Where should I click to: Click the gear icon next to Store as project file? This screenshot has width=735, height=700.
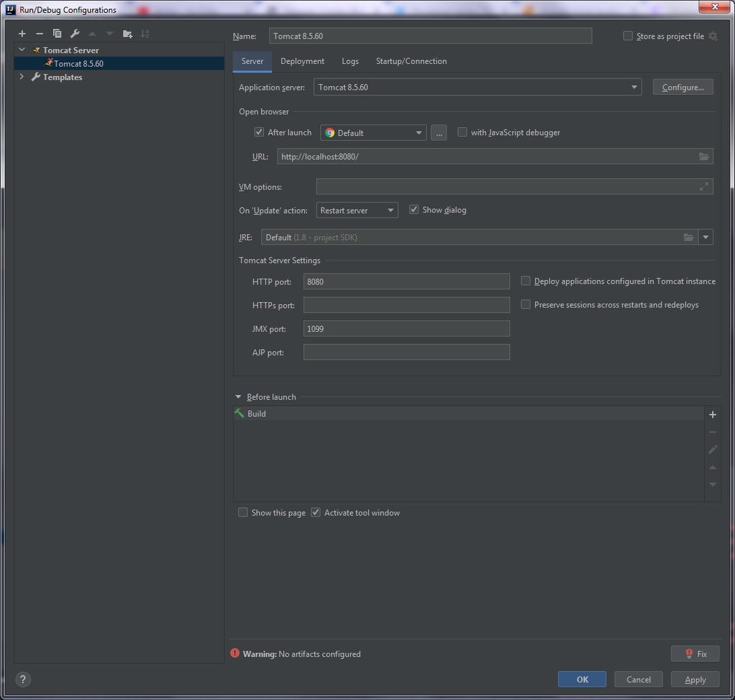click(x=713, y=36)
